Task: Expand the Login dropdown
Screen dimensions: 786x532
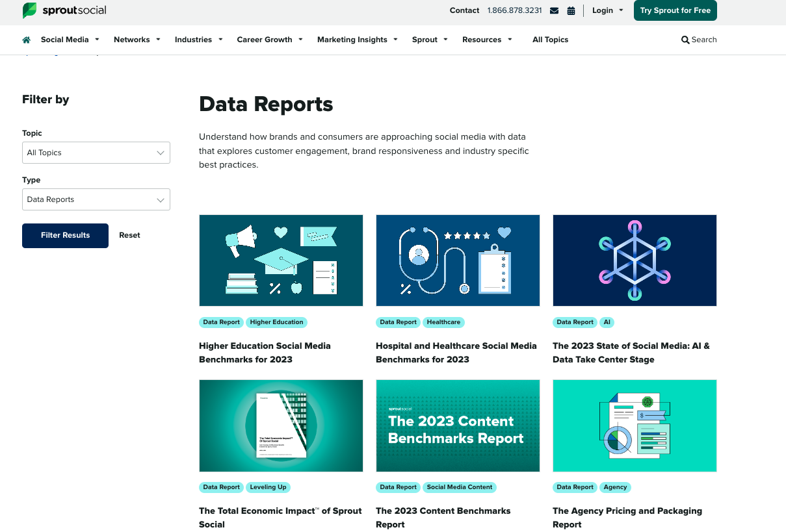Action: [607, 10]
